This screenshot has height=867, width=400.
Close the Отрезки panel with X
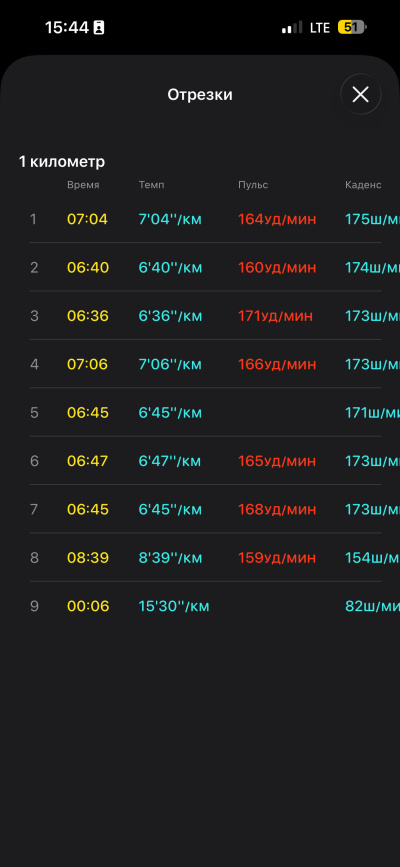pyautogui.click(x=361, y=95)
